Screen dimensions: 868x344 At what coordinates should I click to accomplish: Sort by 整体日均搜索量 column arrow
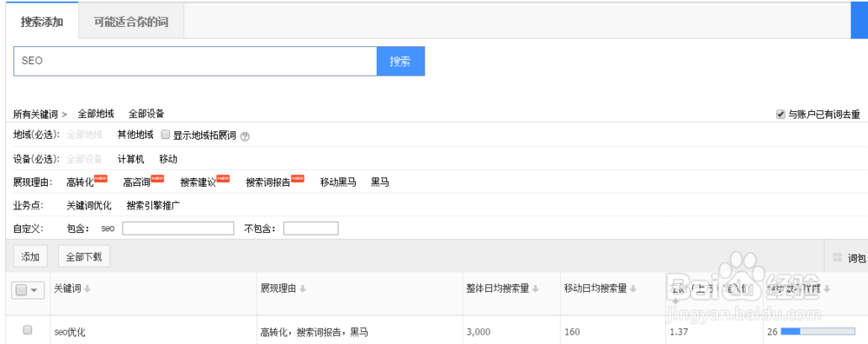[x=536, y=289]
